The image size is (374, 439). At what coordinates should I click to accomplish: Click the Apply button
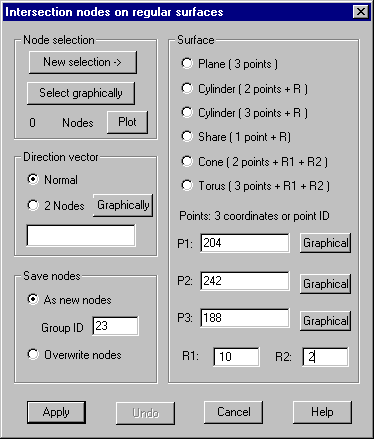coord(56,413)
